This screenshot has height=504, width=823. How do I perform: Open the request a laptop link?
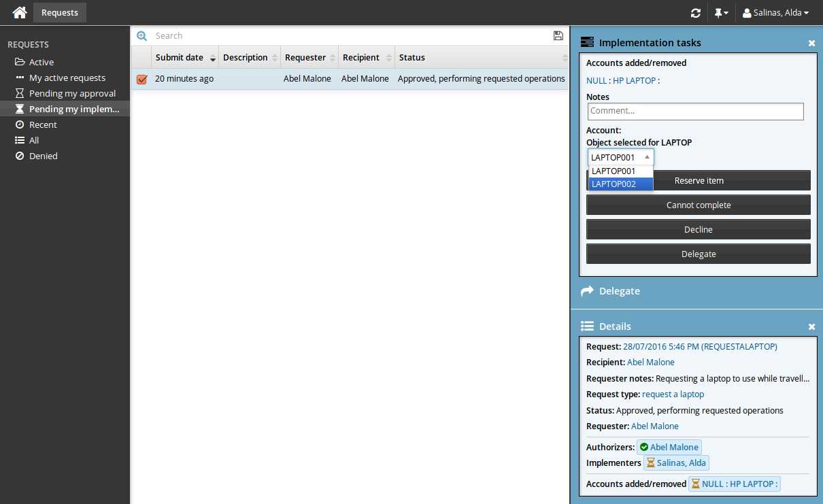[673, 394]
